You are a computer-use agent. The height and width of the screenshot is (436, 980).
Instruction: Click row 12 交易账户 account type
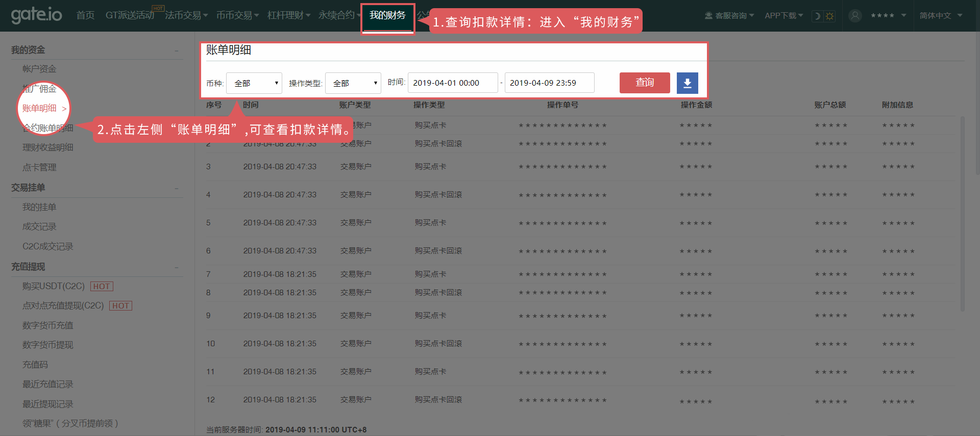coord(356,399)
